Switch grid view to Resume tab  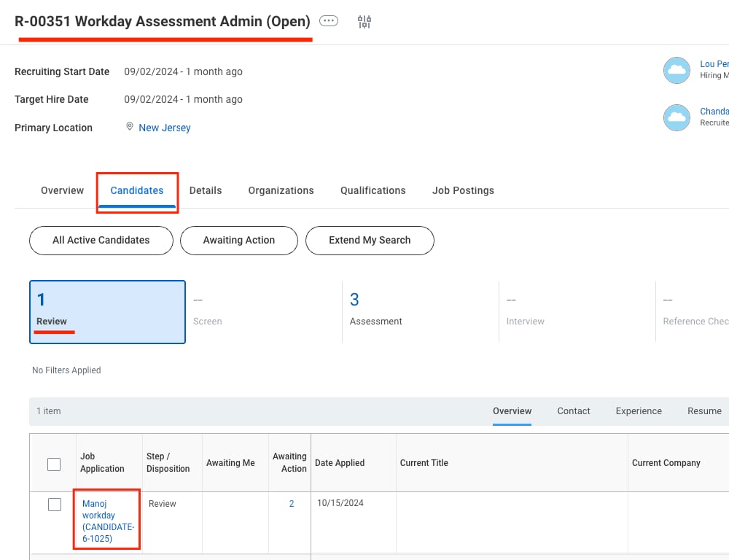[704, 411]
